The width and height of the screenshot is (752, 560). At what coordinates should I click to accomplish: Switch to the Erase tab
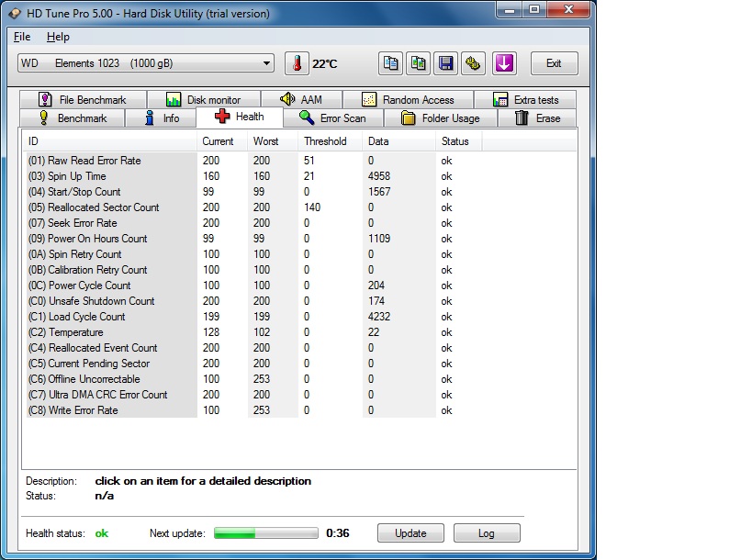(537, 118)
